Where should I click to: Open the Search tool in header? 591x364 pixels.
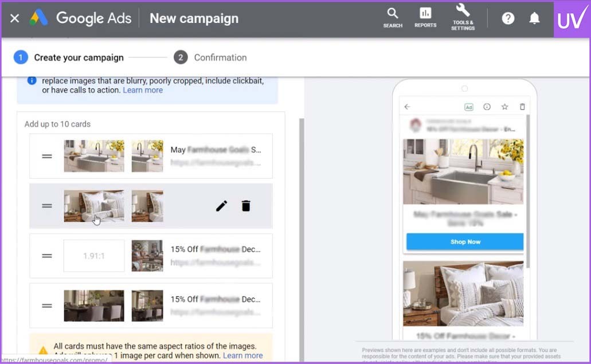point(393,18)
